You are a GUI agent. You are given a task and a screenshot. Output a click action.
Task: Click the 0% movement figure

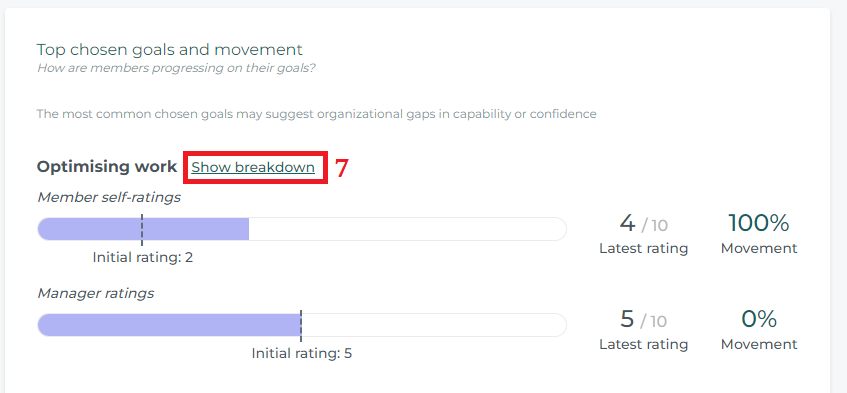pos(758,319)
